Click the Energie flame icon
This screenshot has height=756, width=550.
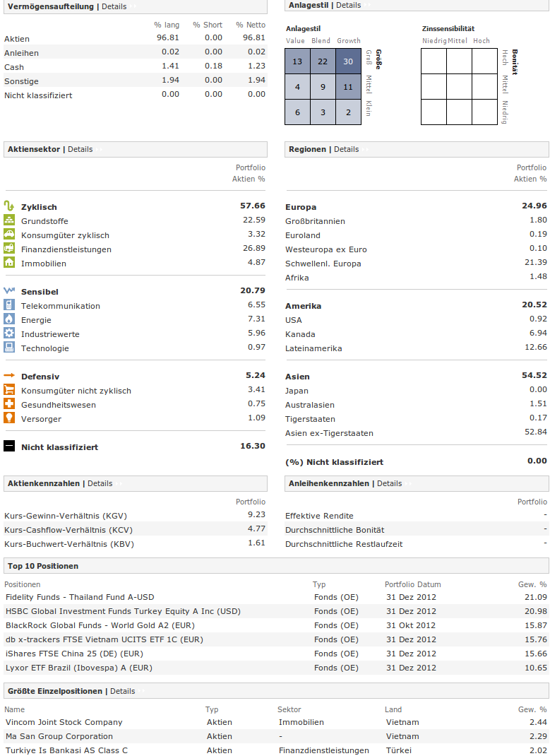point(9,319)
